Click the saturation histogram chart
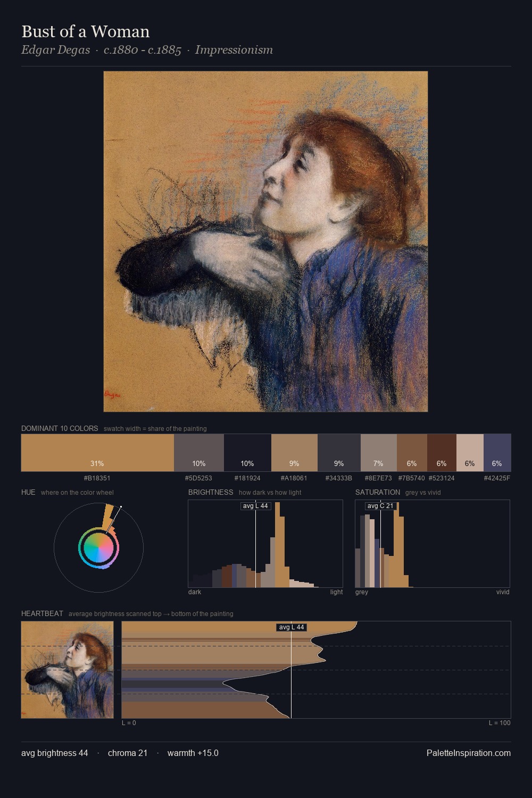 [433, 544]
